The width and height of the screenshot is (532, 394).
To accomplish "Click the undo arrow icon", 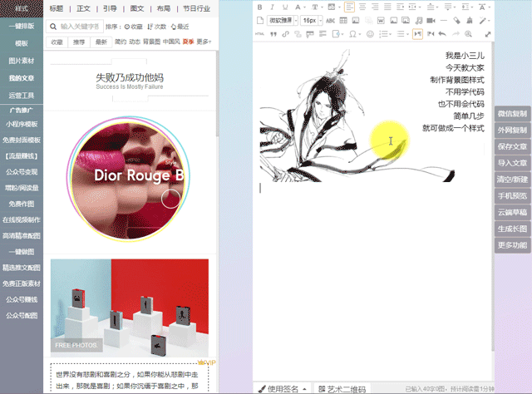I will (x=442, y=34).
